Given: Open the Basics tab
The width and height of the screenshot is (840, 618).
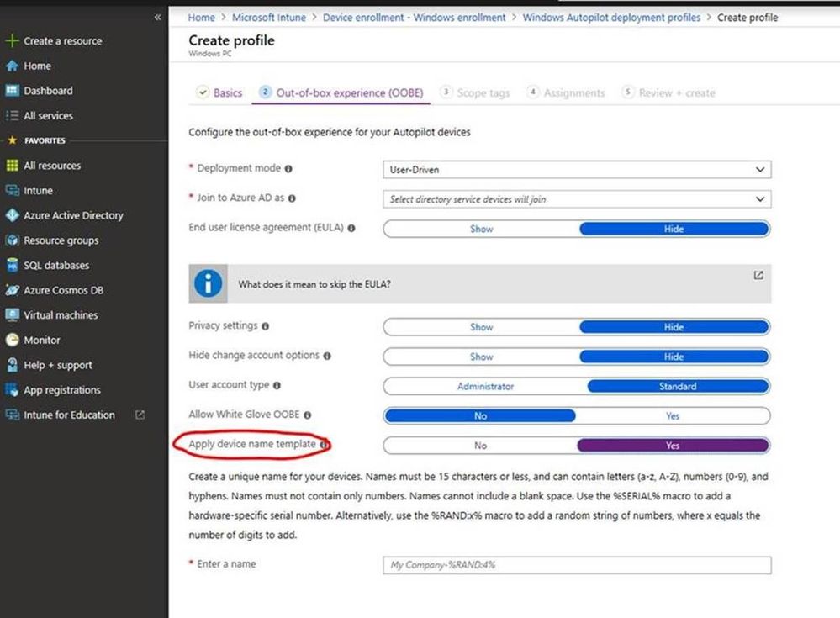Looking at the screenshot, I should 219,92.
